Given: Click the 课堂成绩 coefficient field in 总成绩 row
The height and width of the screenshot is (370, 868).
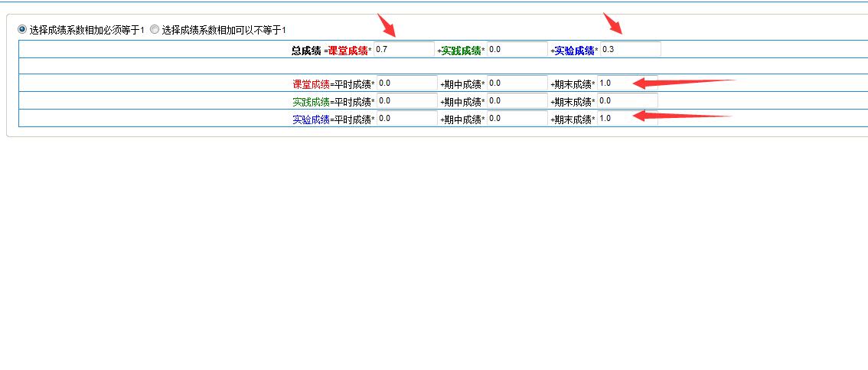Looking at the screenshot, I should click(x=404, y=49).
